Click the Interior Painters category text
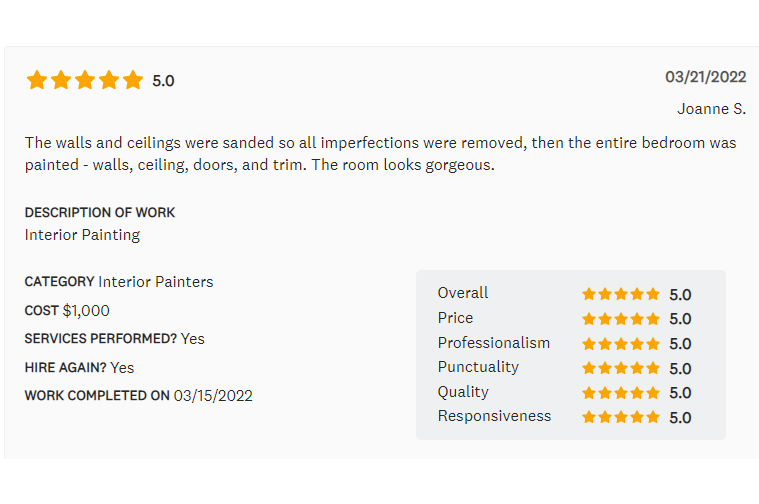The height and width of the screenshot is (504, 759). tap(155, 282)
